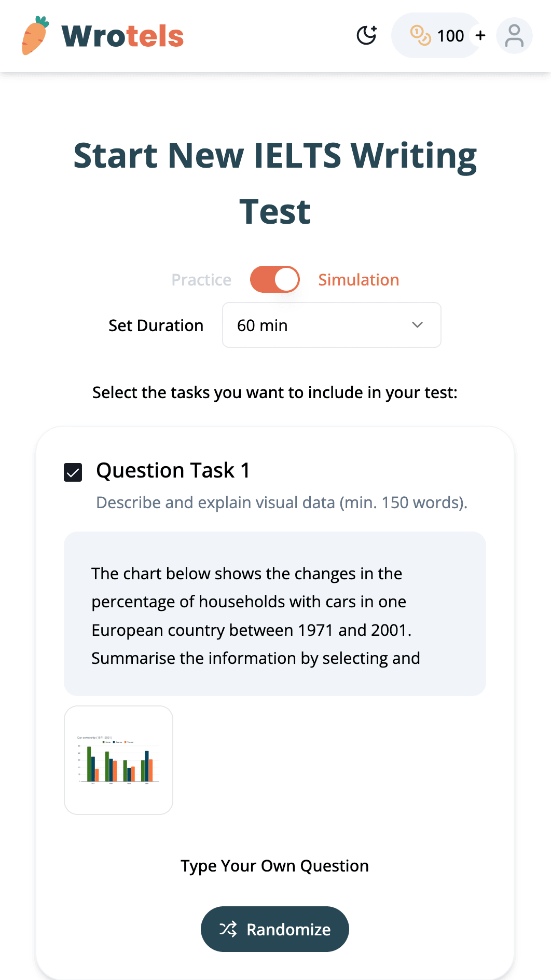The width and height of the screenshot is (551, 980).
Task: Click the coins balance icon
Action: 420,35
